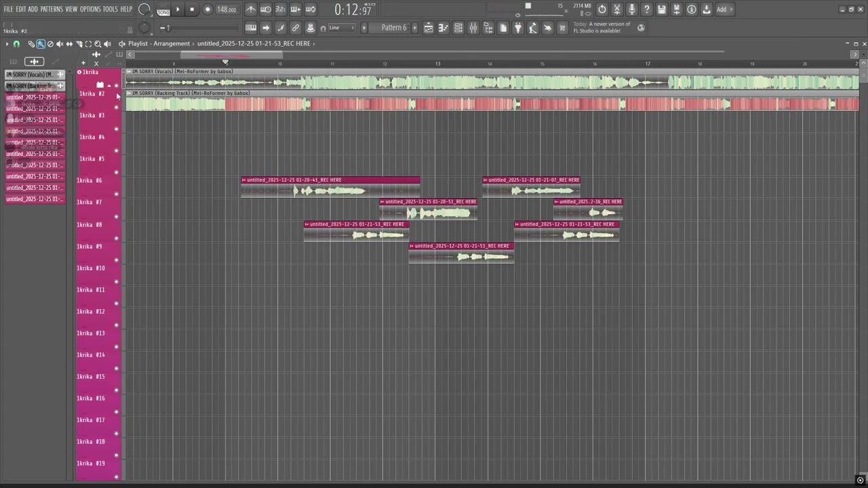868x488 pixels.
Task: Click the Stop button
Action: point(192,9)
